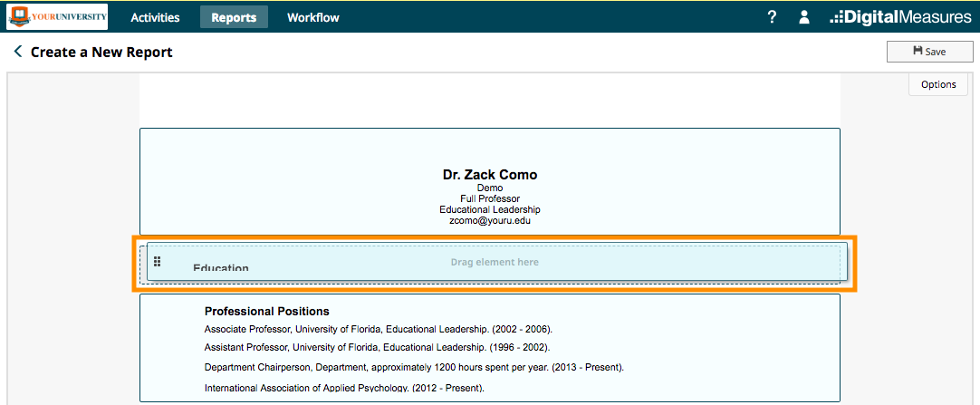Switch to the Reports tab
The height and width of the screenshot is (405, 980).
(x=234, y=17)
